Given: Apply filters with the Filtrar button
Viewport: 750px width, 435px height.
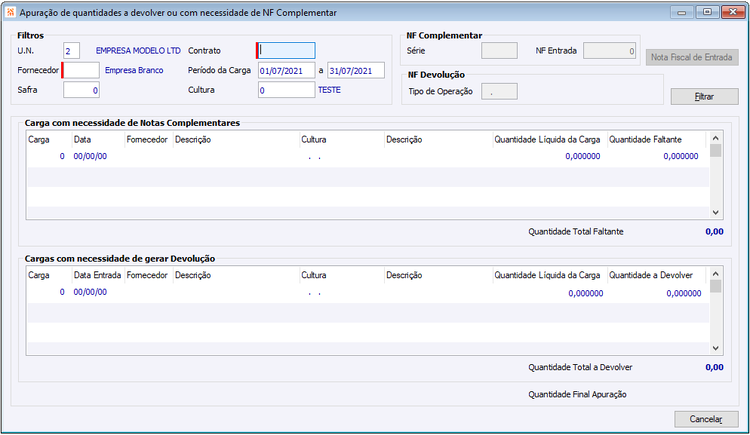Looking at the screenshot, I should (x=705, y=97).
